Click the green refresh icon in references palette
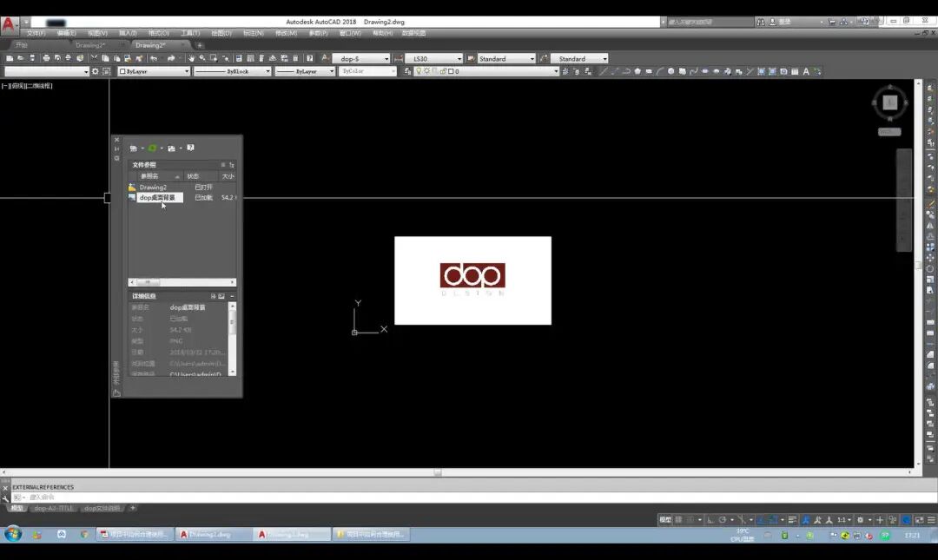938x560 pixels. pos(153,148)
